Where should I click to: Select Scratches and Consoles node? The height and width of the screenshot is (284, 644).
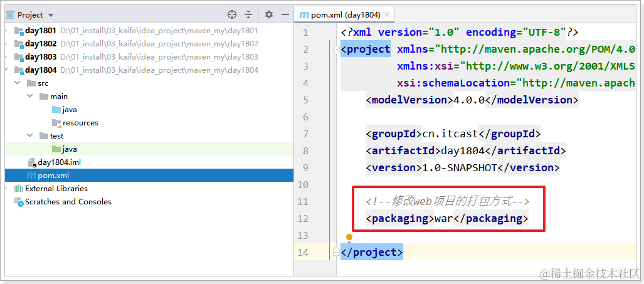(68, 201)
